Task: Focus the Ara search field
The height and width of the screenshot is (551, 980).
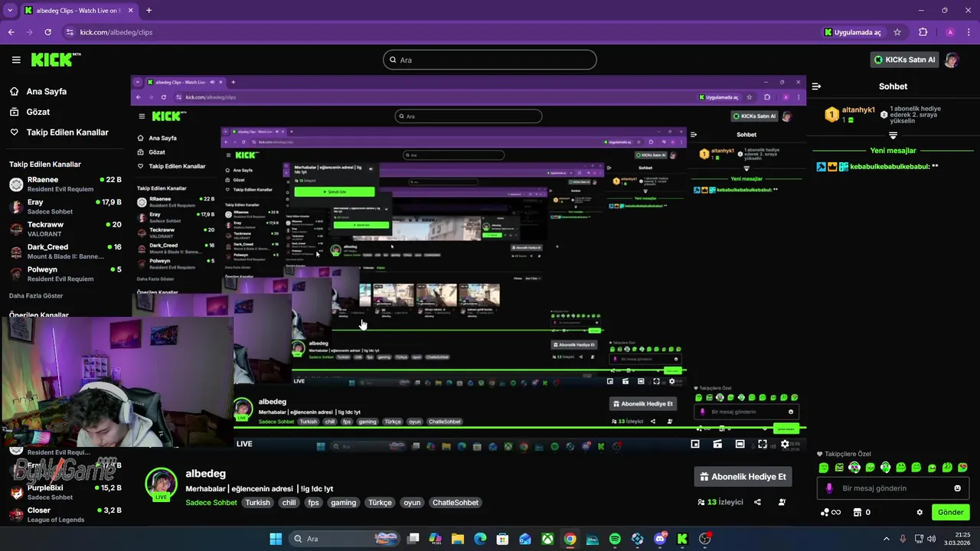Action: (490, 60)
